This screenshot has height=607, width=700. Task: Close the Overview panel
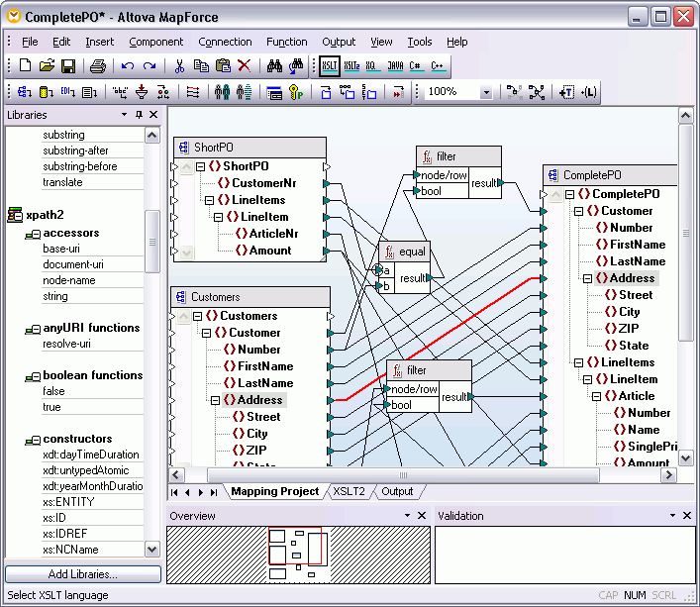pos(422,516)
